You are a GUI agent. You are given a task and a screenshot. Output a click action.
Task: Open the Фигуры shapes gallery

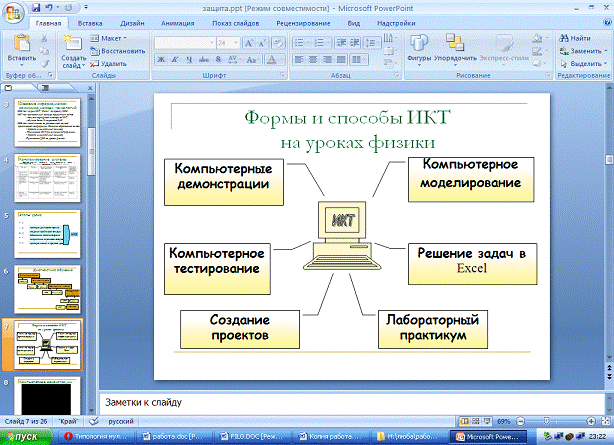(419, 42)
